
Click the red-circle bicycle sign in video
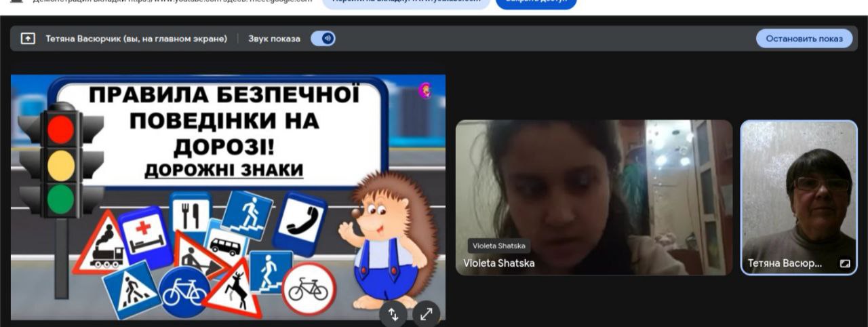(x=309, y=289)
